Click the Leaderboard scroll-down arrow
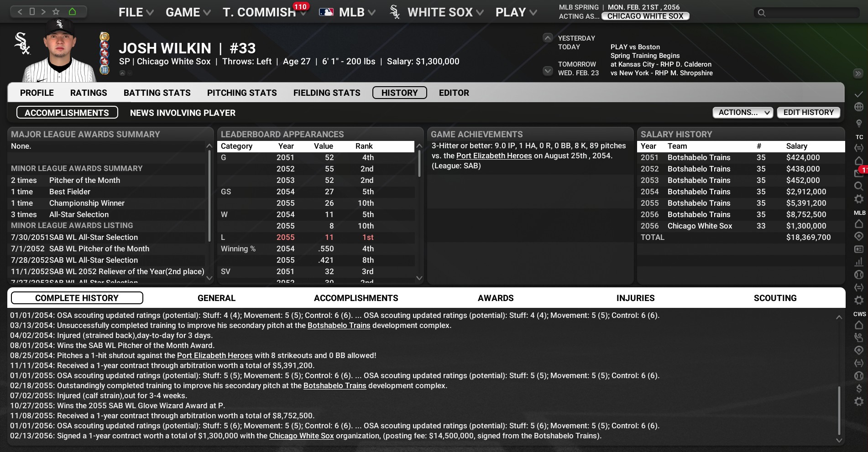The width and height of the screenshot is (868, 452). [x=419, y=278]
